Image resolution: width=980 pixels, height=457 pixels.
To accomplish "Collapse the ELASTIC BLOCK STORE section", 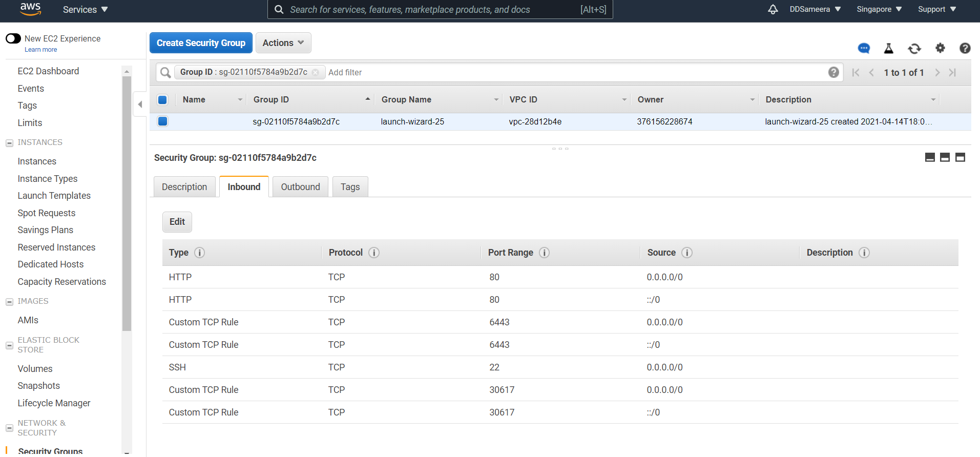I will (x=9, y=345).
